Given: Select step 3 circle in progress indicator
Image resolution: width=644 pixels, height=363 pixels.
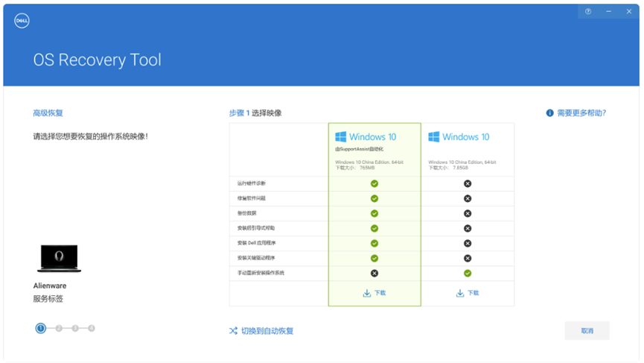Looking at the screenshot, I should coord(74,328).
